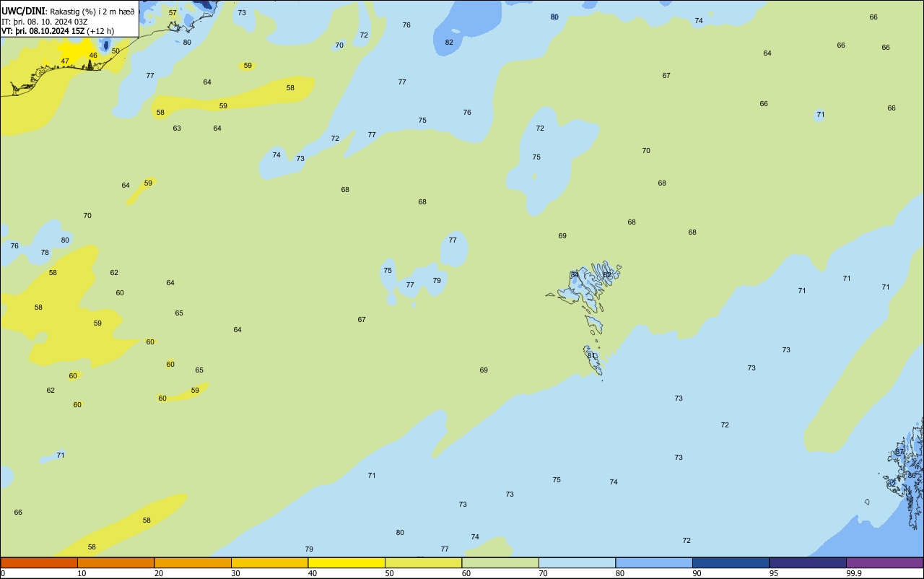Select the '20' legend scale label
The image size is (924, 579).
pyautogui.click(x=159, y=573)
